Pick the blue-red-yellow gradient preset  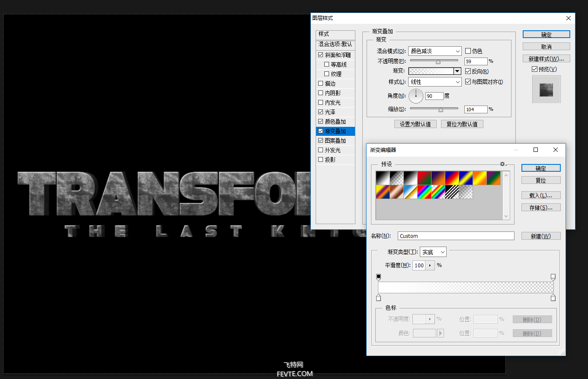click(452, 178)
